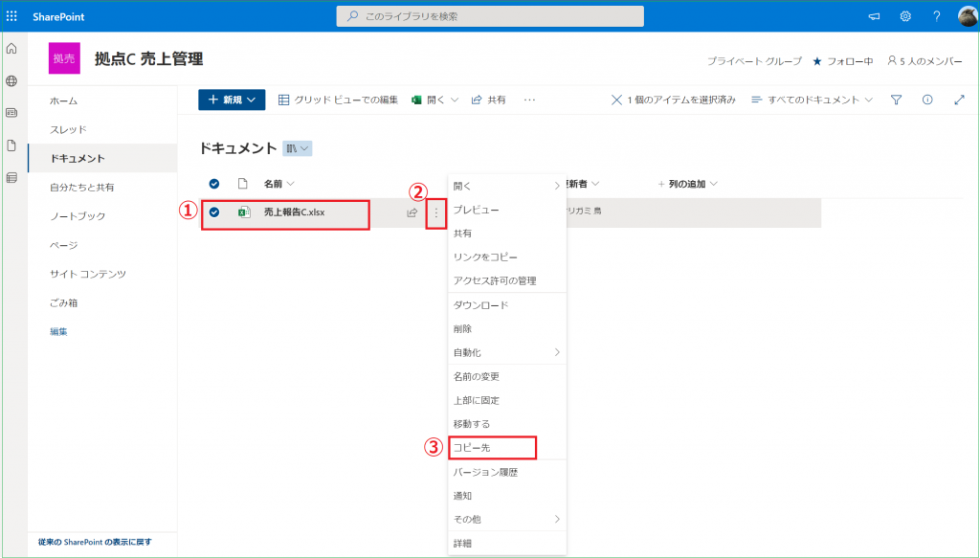Expand the 新規 dropdown button

232,100
